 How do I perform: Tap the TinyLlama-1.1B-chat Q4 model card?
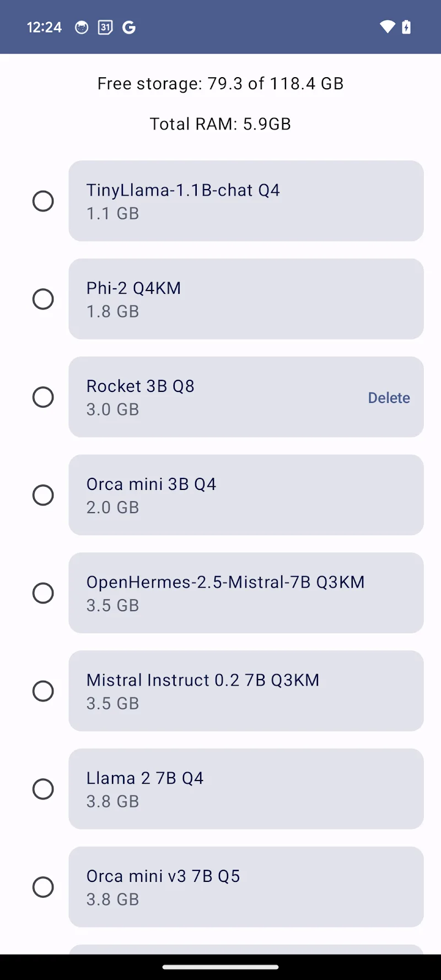pos(246,201)
